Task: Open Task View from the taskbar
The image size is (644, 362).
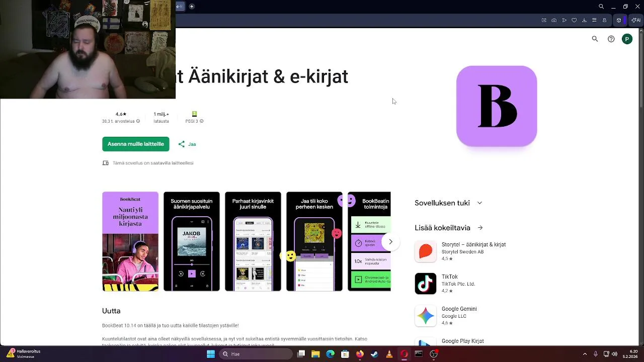Action: click(x=301, y=354)
